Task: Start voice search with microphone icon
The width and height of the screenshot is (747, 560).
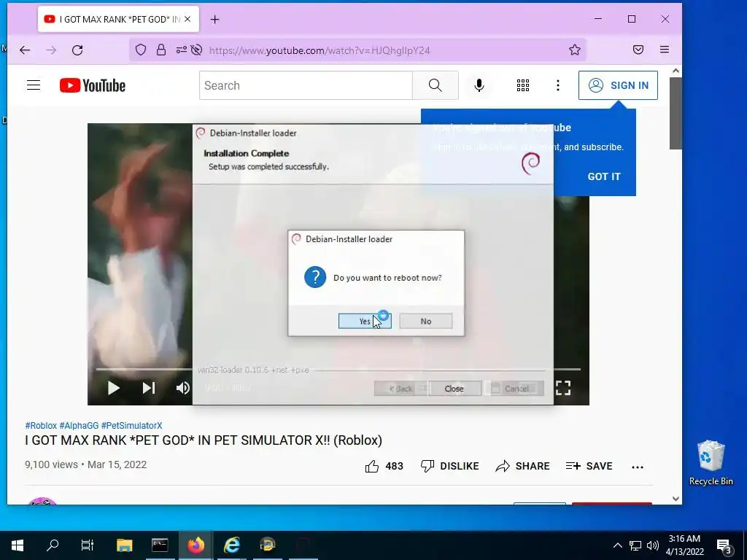Action: [479, 86]
